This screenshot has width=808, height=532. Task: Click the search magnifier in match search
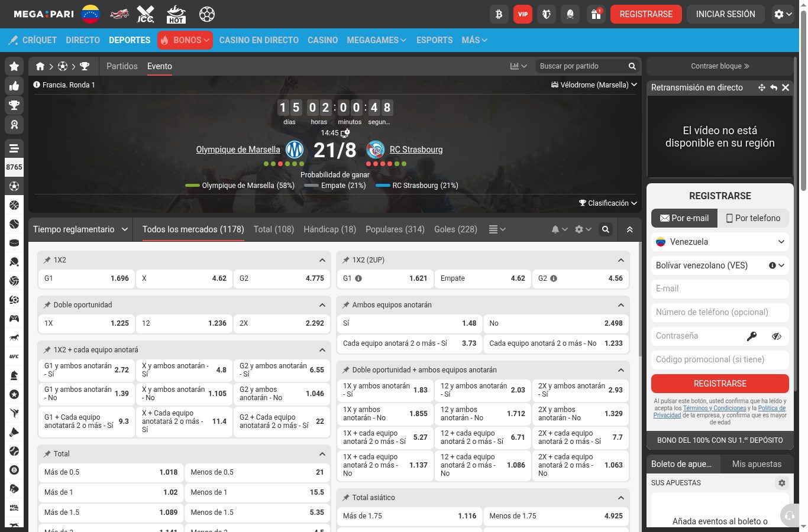coord(632,66)
